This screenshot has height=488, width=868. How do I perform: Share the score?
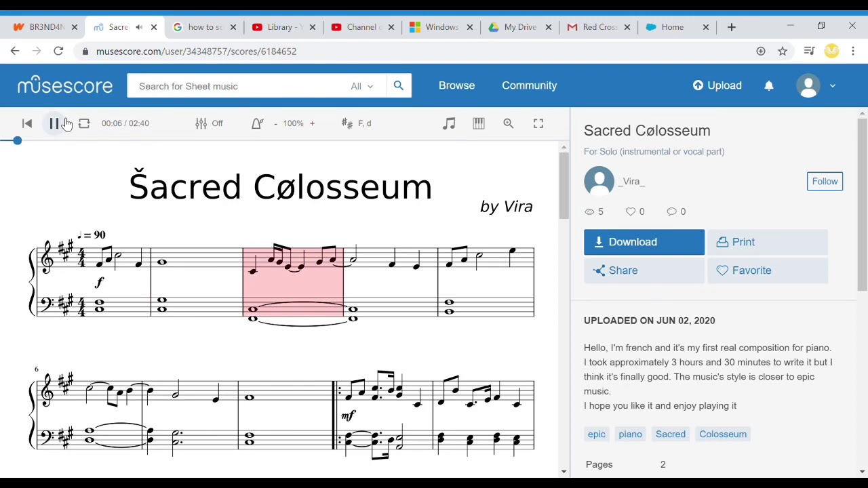click(x=644, y=270)
